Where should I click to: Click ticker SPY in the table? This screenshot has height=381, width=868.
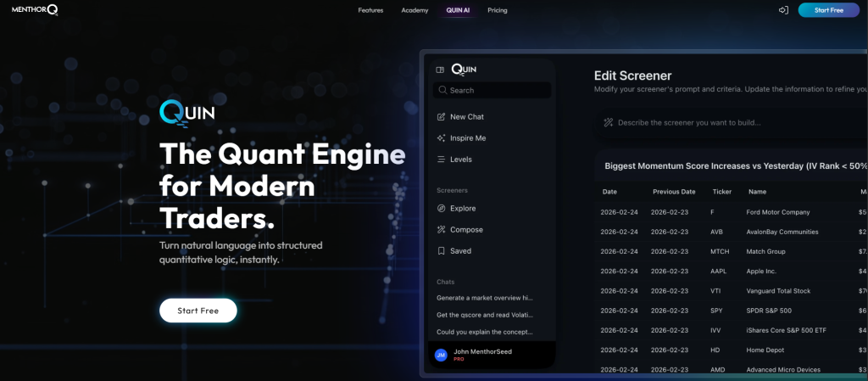(716, 311)
